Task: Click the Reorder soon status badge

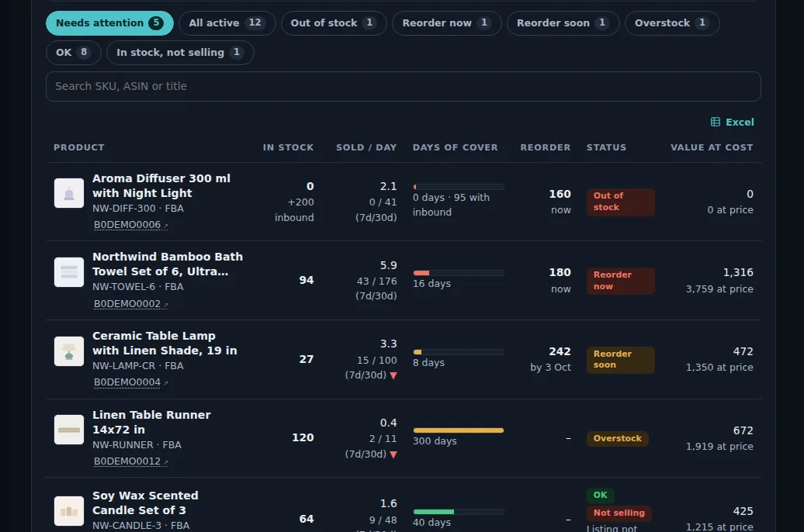Action: (620, 360)
